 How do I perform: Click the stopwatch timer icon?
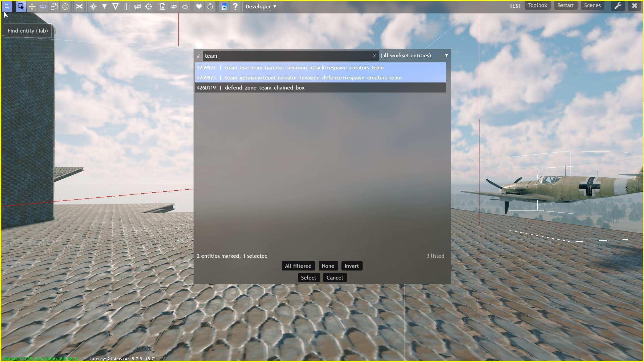[x=210, y=6]
